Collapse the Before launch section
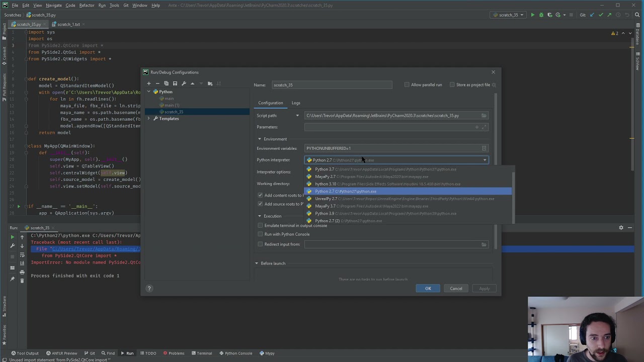644x362 pixels. 257,263
